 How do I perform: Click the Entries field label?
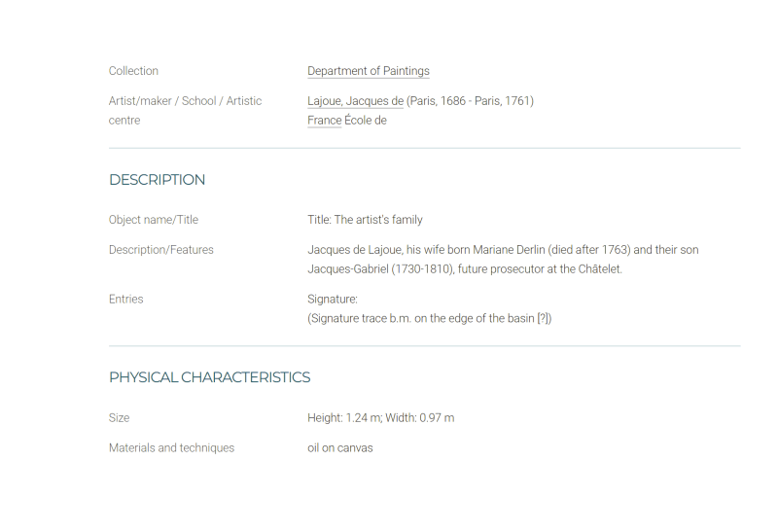tap(126, 299)
